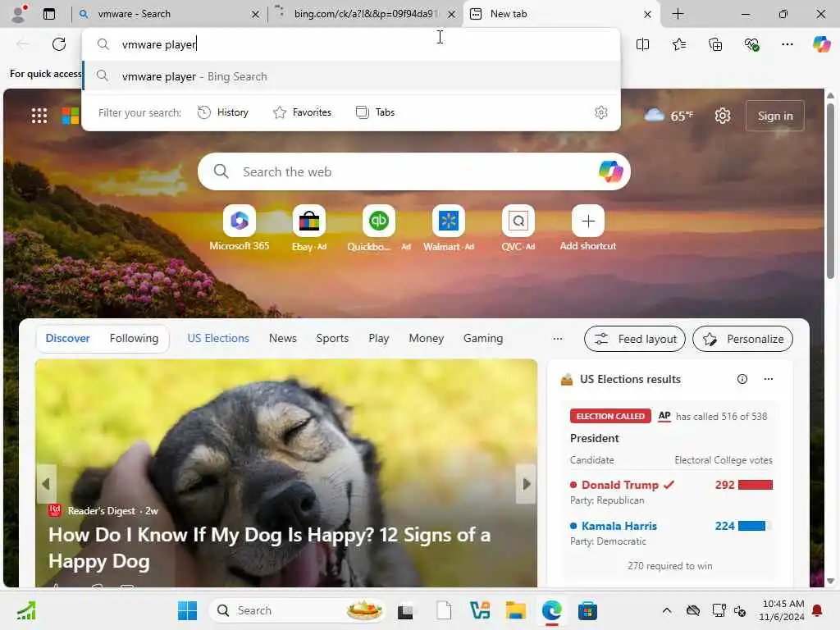Open the Microsoft 365 shortcut
The image size is (840, 630).
click(x=239, y=228)
